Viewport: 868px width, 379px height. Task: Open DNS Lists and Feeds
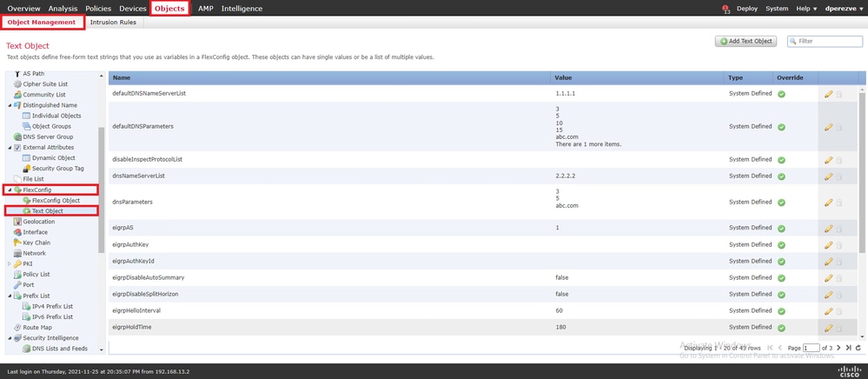[x=59, y=349]
